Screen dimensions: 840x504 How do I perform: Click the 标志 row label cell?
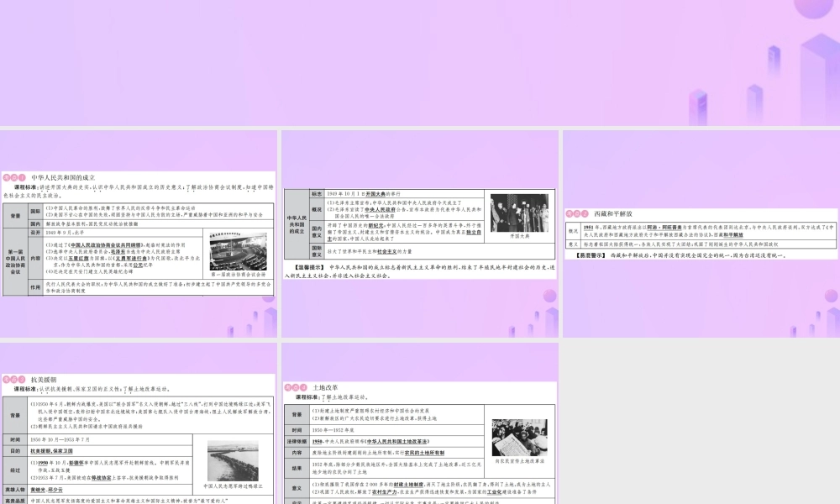(x=317, y=194)
